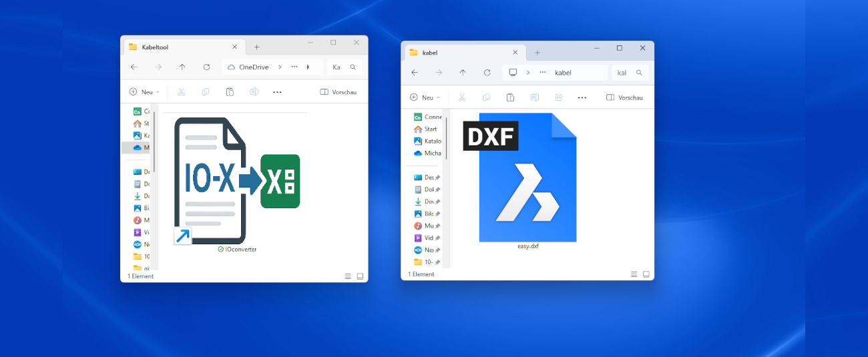Open the Neu dropdown in the Kabeltool window

point(144,92)
